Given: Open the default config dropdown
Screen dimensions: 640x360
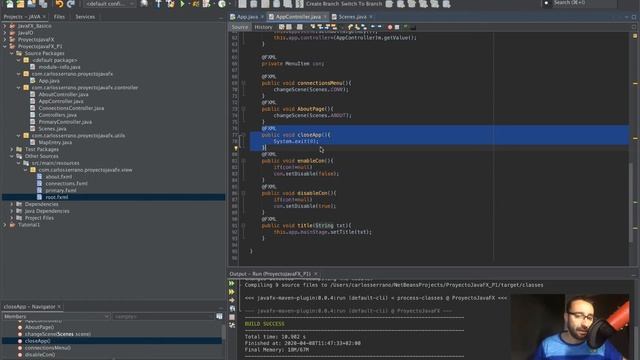Looking at the screenshot, I should click(109, 4).
